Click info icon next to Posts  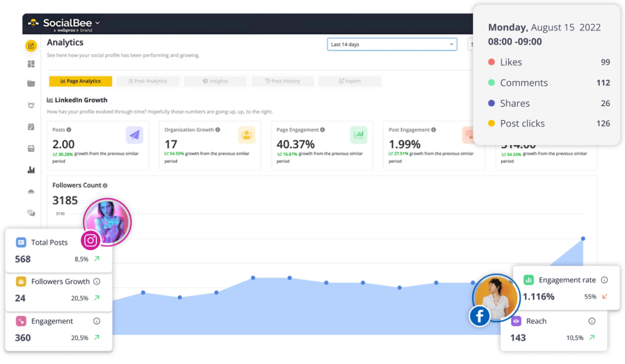click(69, 130)
